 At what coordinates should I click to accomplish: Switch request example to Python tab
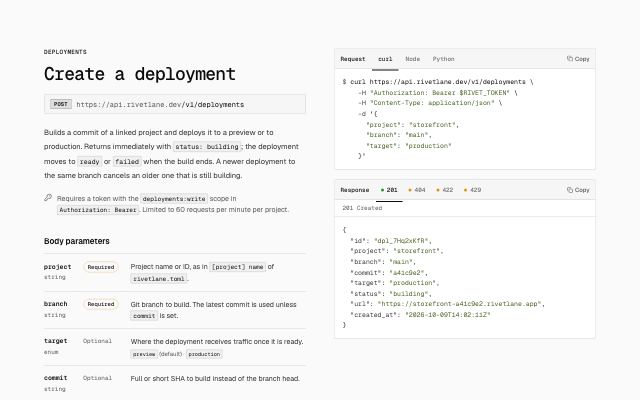point(443,59)
